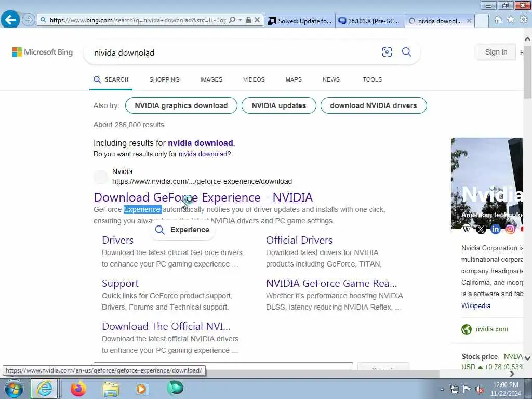Open the green round taskbar app icon
Viewport: 532px width, 399px height.
pyautogui.click(x=175, y=388)
